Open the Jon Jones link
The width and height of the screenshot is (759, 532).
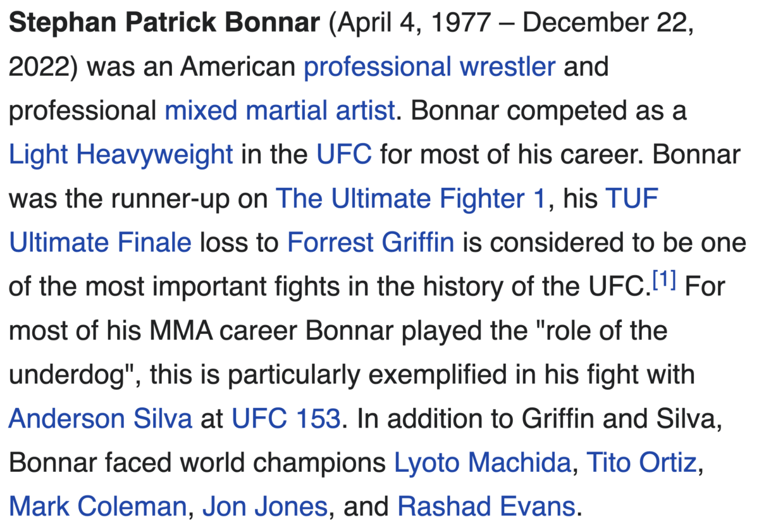[x=265, y=507]
